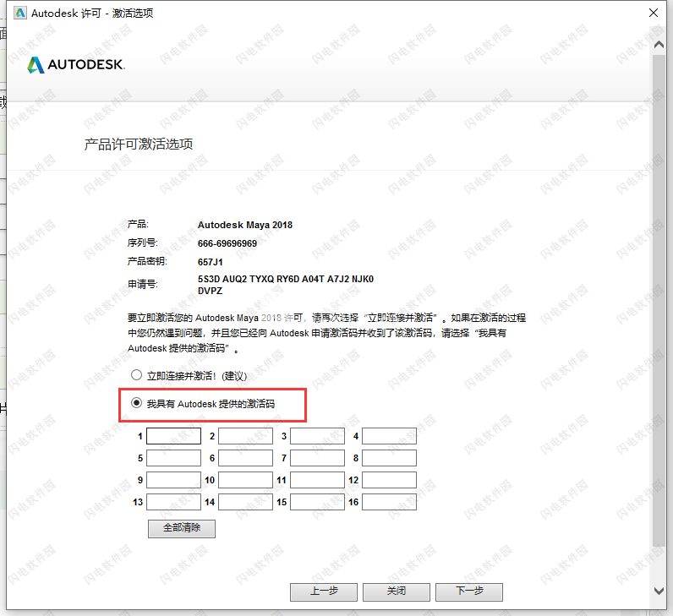Viewport: 673px width, 616px height.
Task: Close the Autodesk license dialog window
Action: tap(654, 13)
